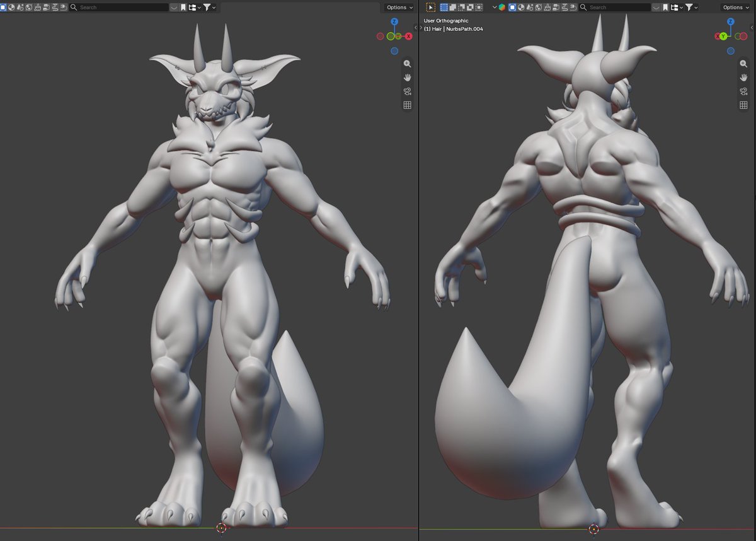
Task: Click the colorful cube icon in right header
Action: tap(502, 7)
